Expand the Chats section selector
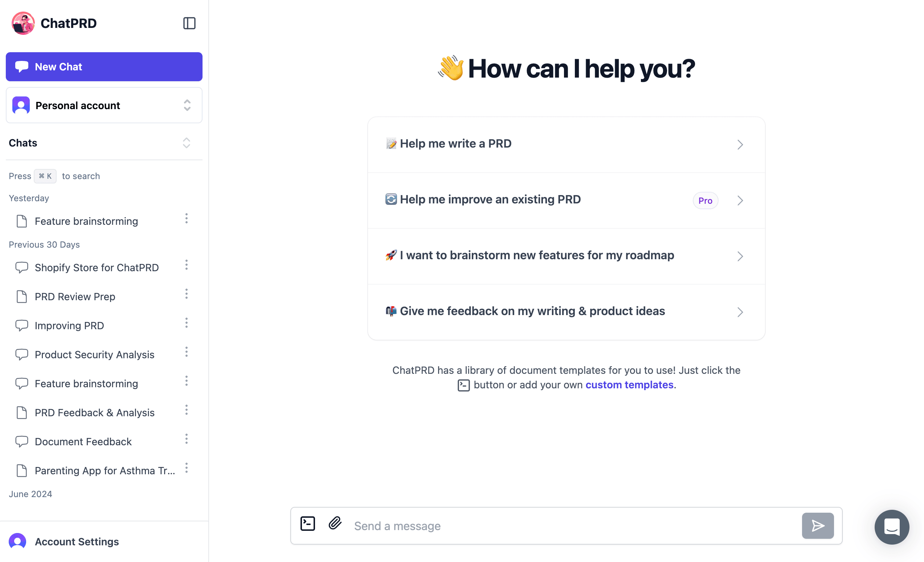 187,143
